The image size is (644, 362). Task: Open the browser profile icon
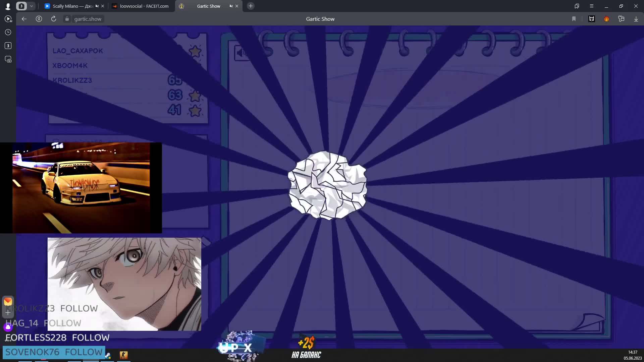click(x=8, y=6)
